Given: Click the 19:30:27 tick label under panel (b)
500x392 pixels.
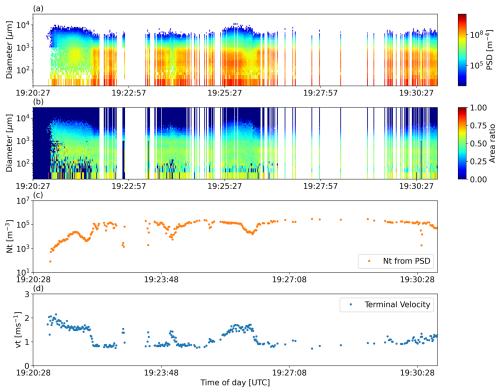Looking at the screenshot, I should (x=416, y=186).
